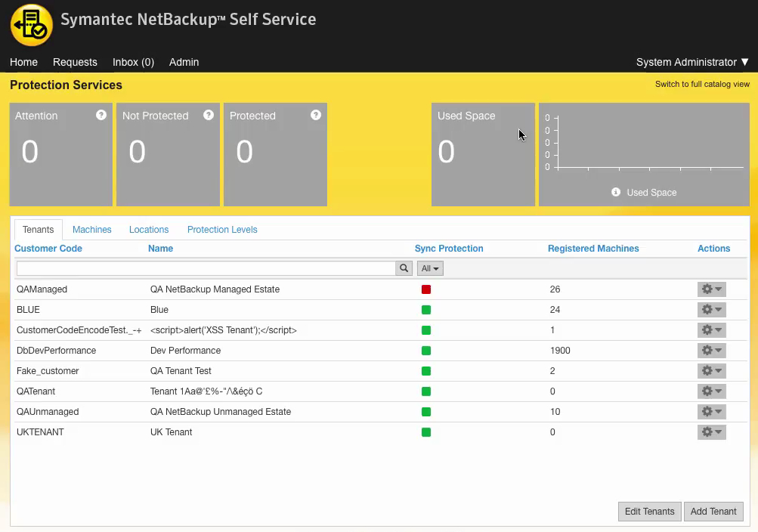This screenshot has width=758, height=532.
Task: Sort by Customer Code column header
Action: [x=48, y=249]
